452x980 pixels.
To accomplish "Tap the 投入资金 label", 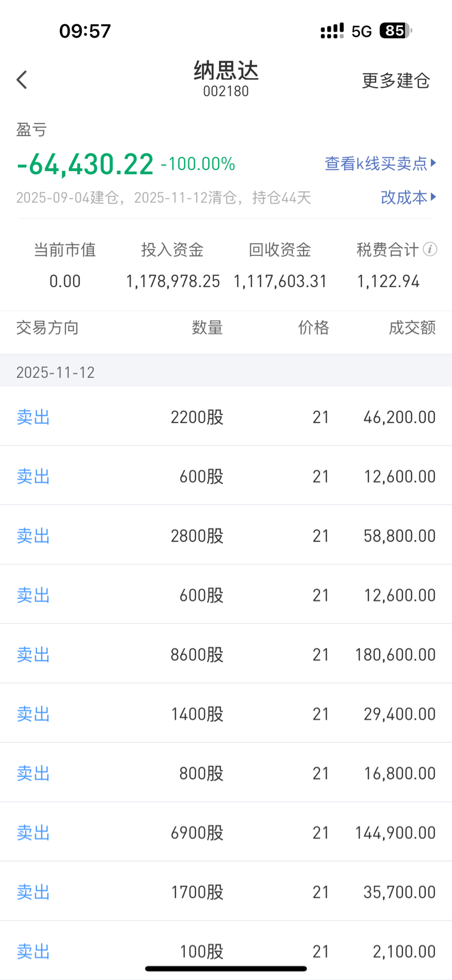I will tap(172, 250).
